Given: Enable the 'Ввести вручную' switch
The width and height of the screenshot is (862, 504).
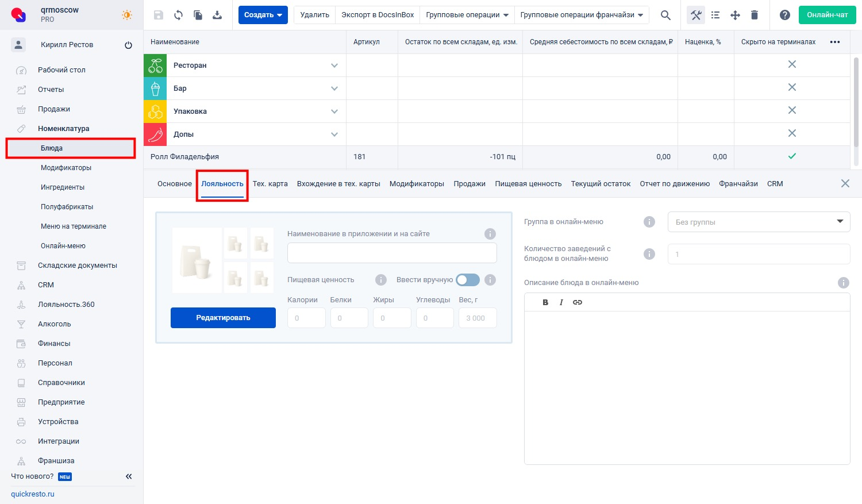Looking at the screenshot, I should (x=467, y=280).
